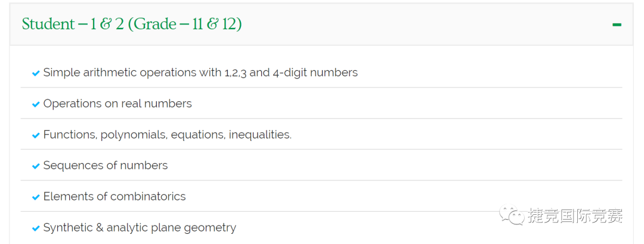The image size is (644, 244).
Task: Click the checkmark beside Operations on real numbers
Action: click(x=36, y=105)
